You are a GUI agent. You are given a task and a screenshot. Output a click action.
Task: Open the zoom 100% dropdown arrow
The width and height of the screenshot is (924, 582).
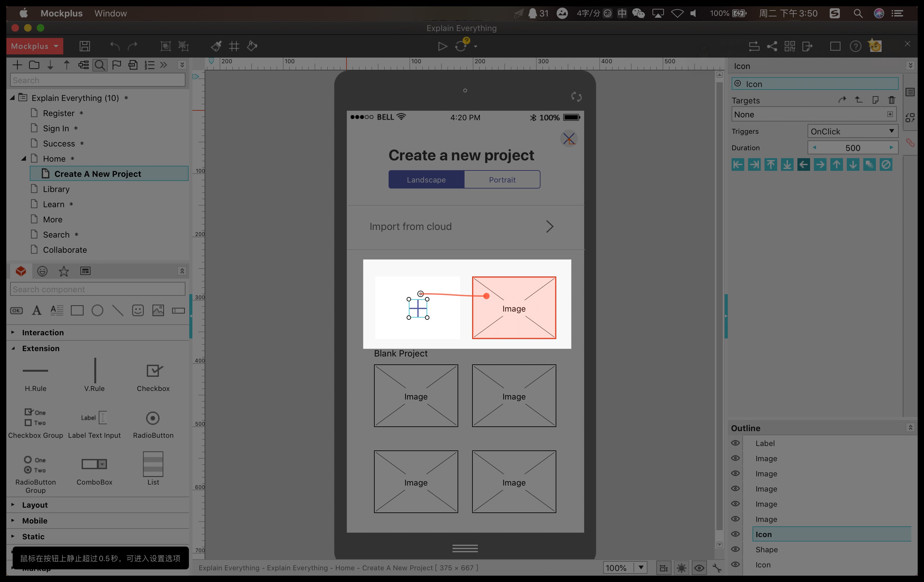(641, 567)
